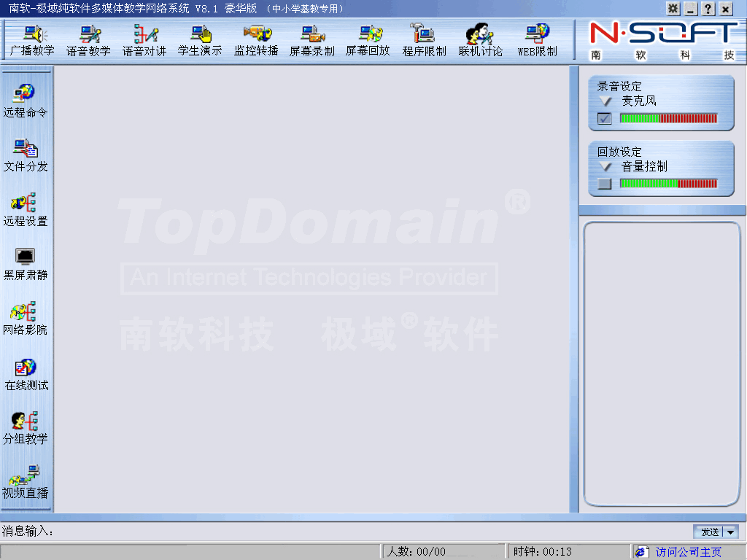Open 屏幕录制 screen recording

pyautogui.click(x=312, y=39)
